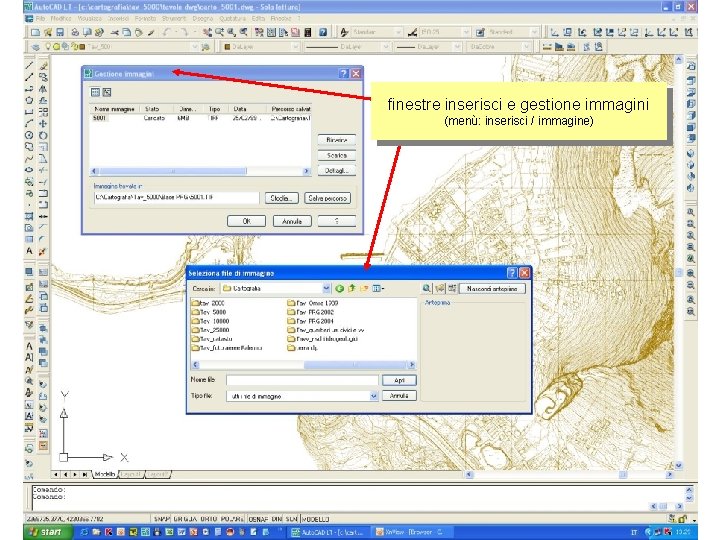
Task: Toggle GRIGLIA in the status bar
Action: pyautogui.click(x=185, y=519)
